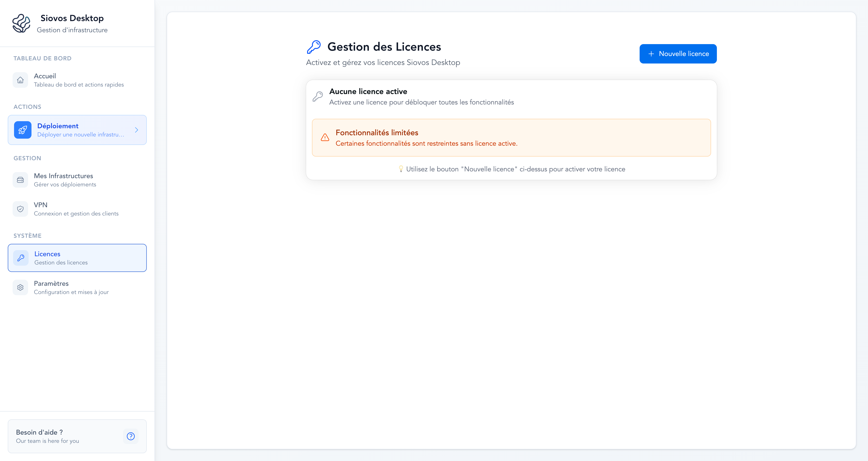Select the Paramètres menu entry

71,287
